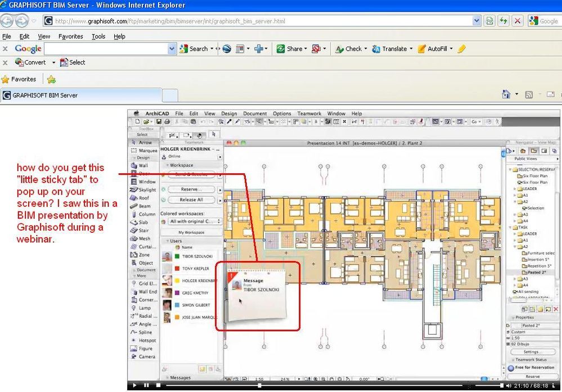This screenshot has height=392, width=562.
Task: Expand the TASK folder in Navigator
Action: [x=510, y=228]
